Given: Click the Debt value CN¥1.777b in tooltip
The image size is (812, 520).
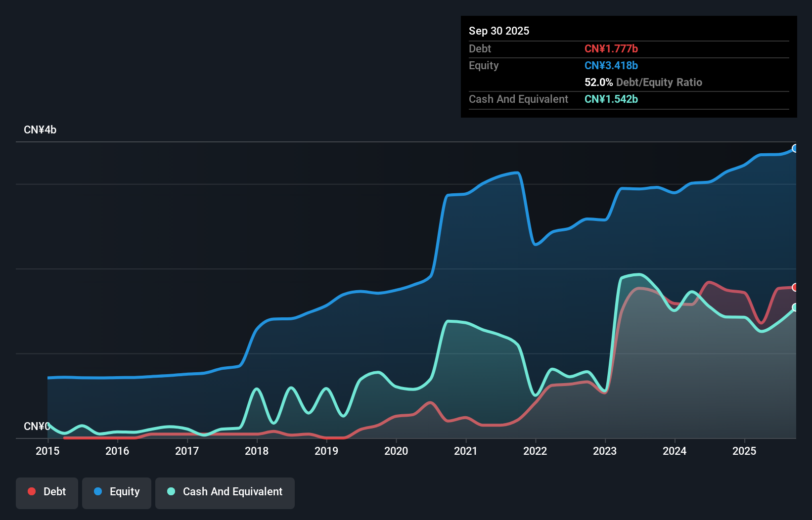Looking at the screenshot, I should click(x=611, y=49).
